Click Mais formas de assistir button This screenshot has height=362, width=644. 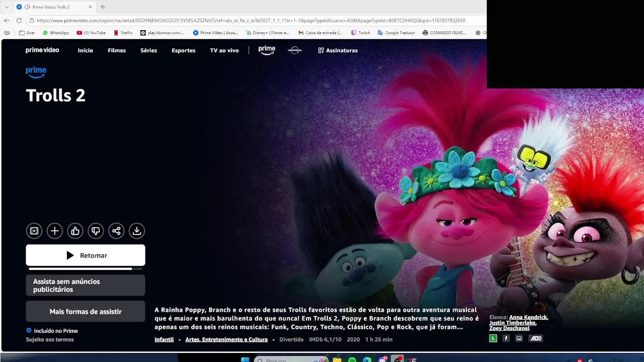pos(86,312)
